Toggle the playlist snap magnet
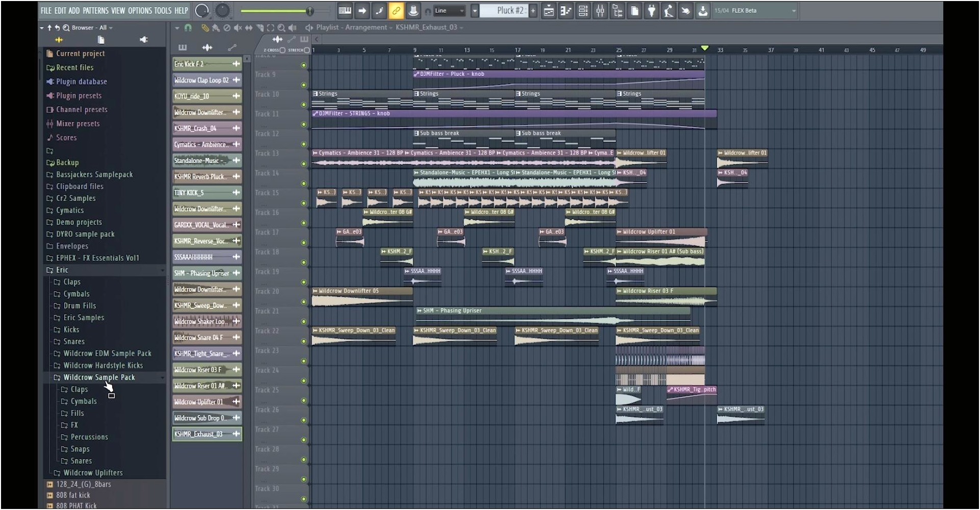 (x=188, y=28)
